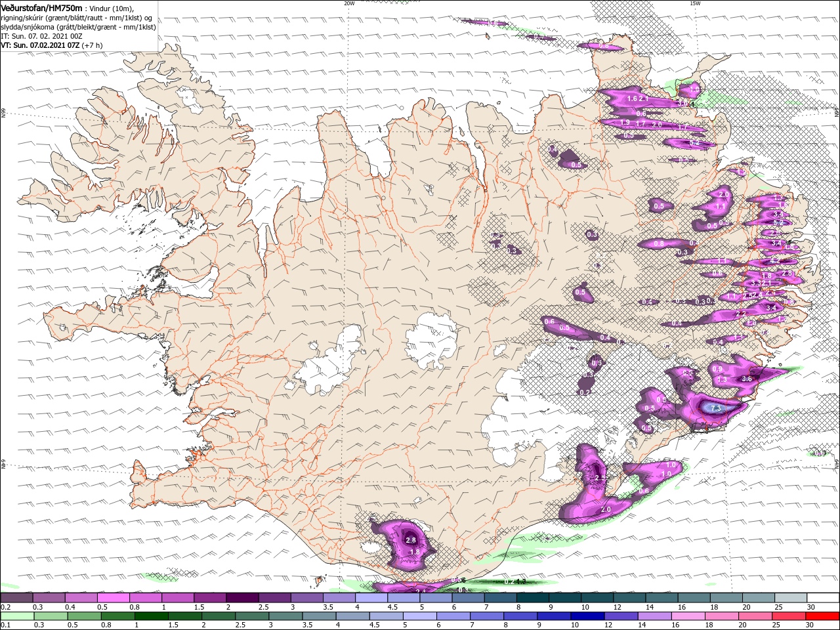Select the darkest green rain legend swatch
The image size is (840, 630).
pyautogui.click(x=151, y=616)
